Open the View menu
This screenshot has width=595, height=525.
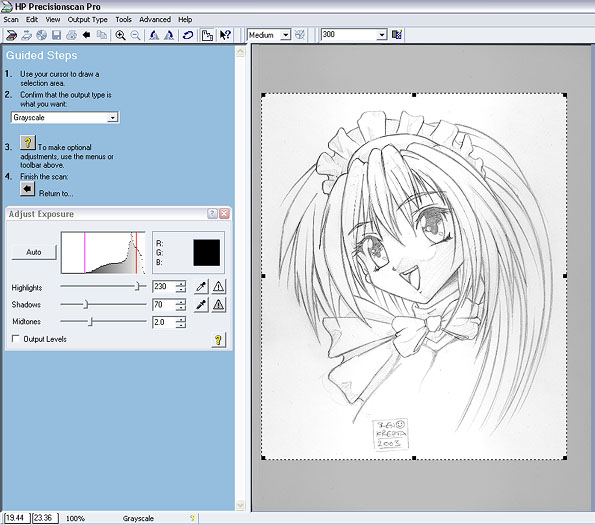tap(53, 20)
